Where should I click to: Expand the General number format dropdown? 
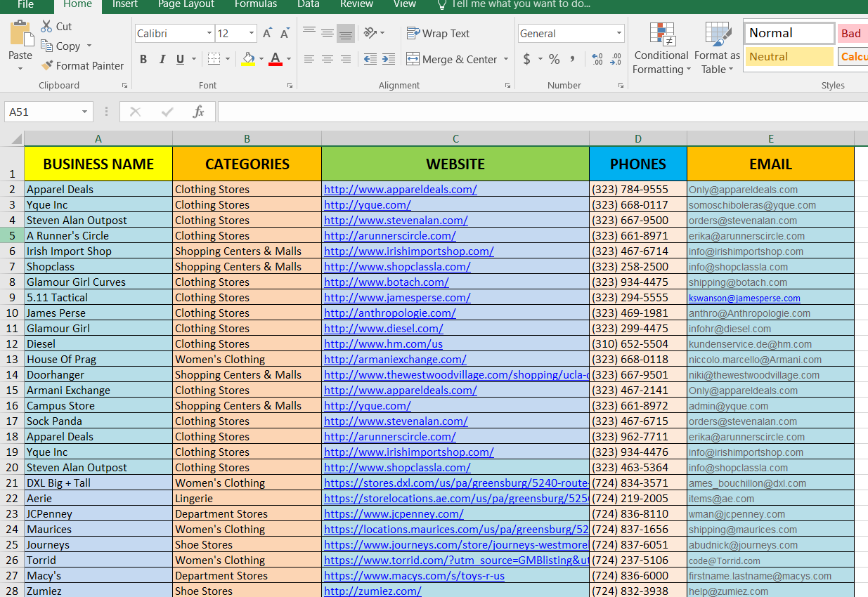click(x=618, y=34)
